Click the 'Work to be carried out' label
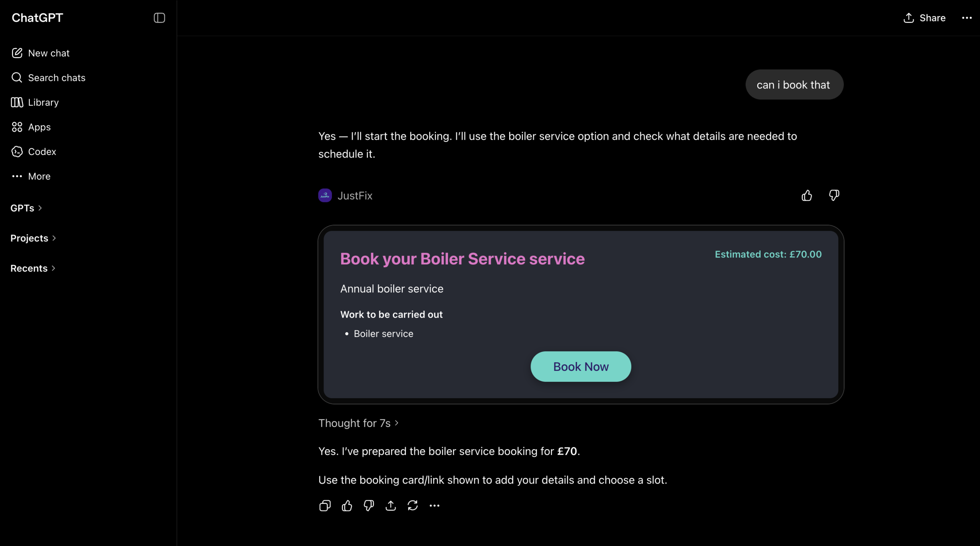The width and height of the screenshot is (980, 546). [x=391, y=315]
